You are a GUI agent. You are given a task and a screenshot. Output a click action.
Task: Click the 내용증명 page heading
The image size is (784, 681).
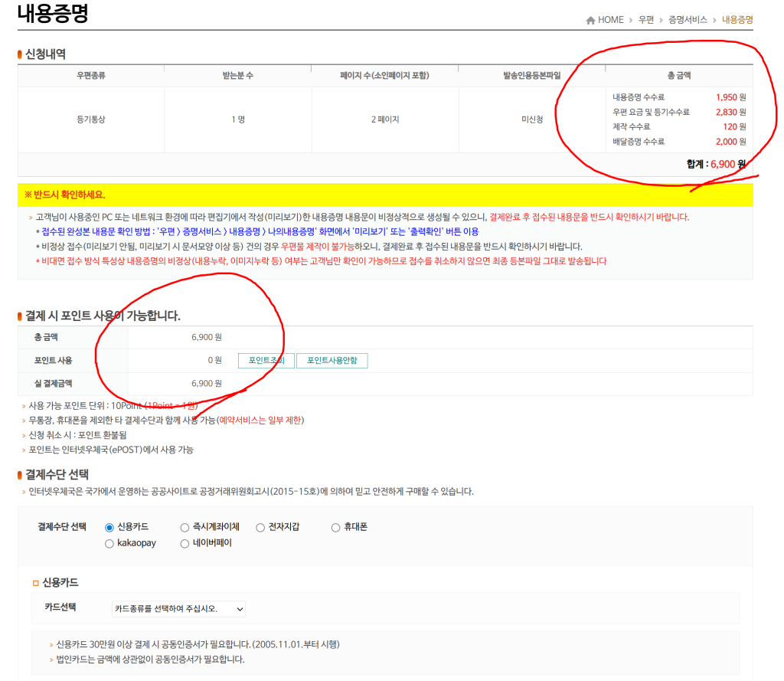coord(53,14)
